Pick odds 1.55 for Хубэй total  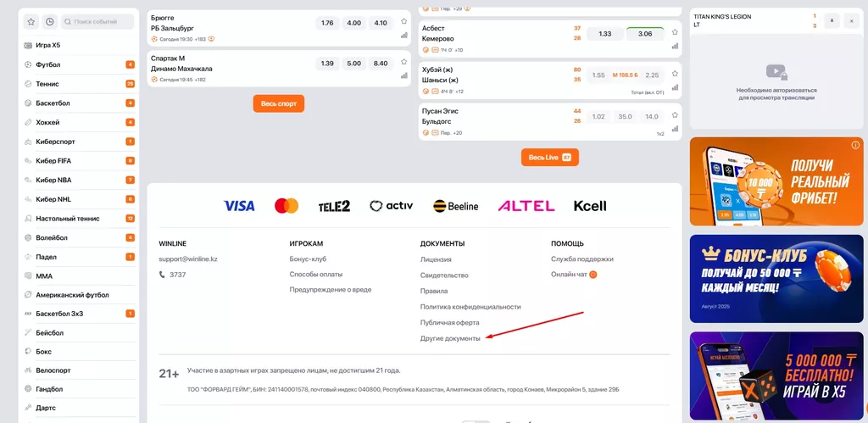(x=598, y=75)
